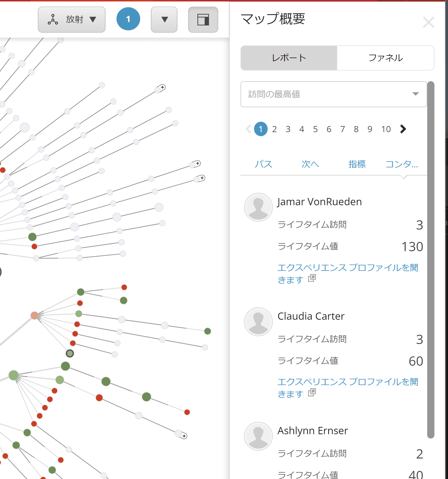
Task: Expand the topmost plus node in the map
Action: tap(163, 87)
